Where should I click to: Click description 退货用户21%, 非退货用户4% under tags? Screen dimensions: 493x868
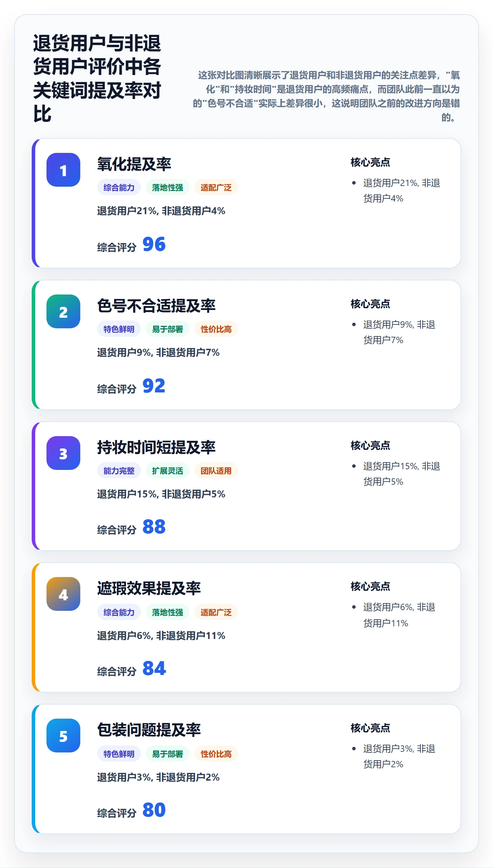(161, 211)
